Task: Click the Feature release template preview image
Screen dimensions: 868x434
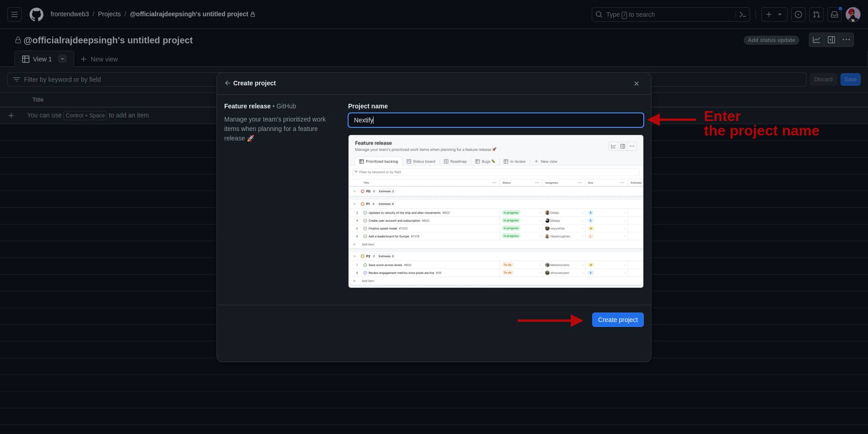Action: [496, 211]
